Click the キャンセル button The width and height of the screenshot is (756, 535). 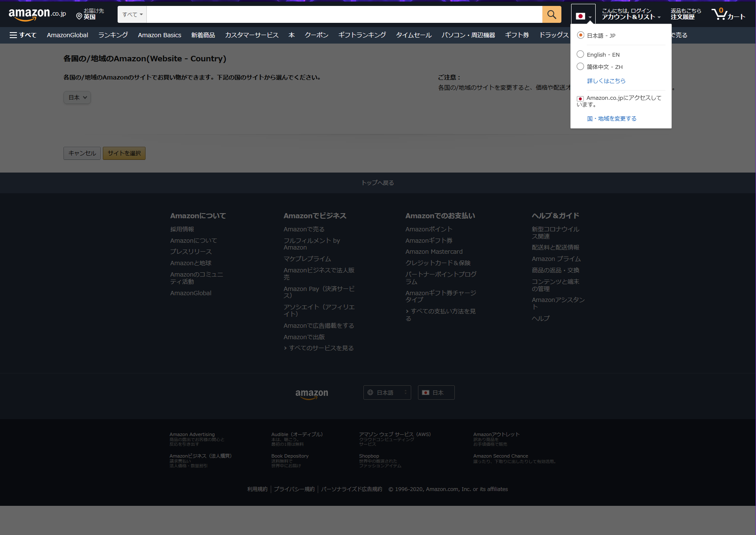pos(82,153)
